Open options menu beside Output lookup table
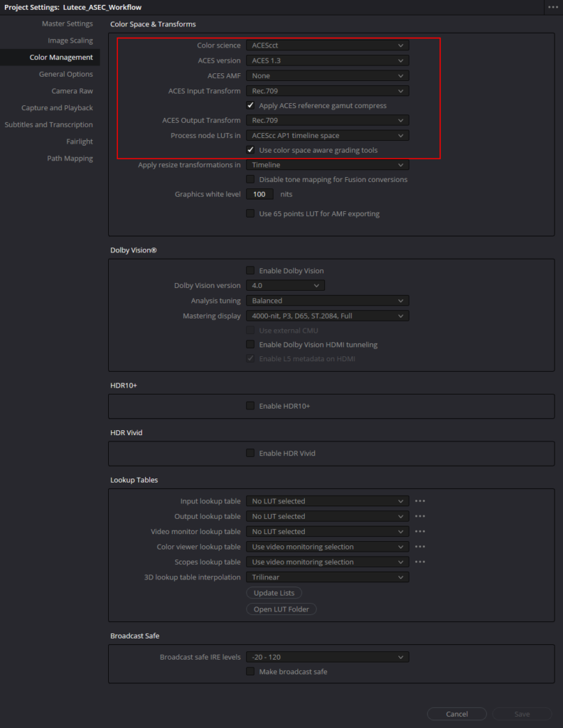This screenshot has width=563, height=728. [420, 517]
